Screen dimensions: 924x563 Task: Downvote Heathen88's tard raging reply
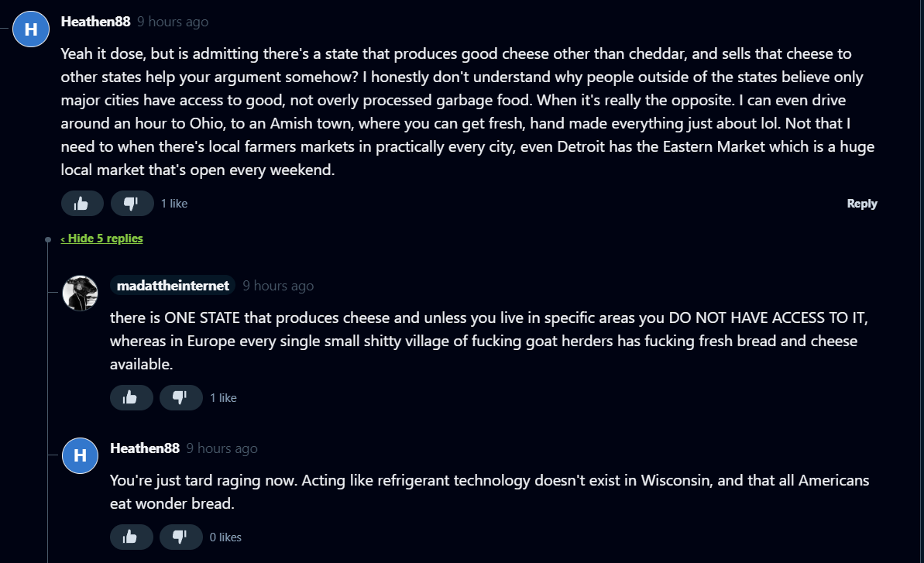point(180,537)
